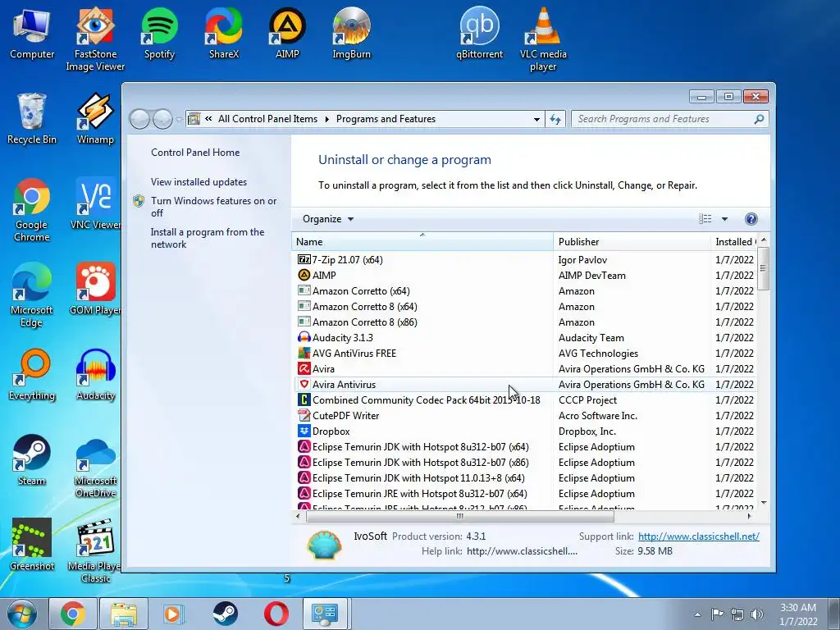Open Opera browser from the taskbar
The height and width of the screenshot is (630, 840).
[x=276, y=614]
